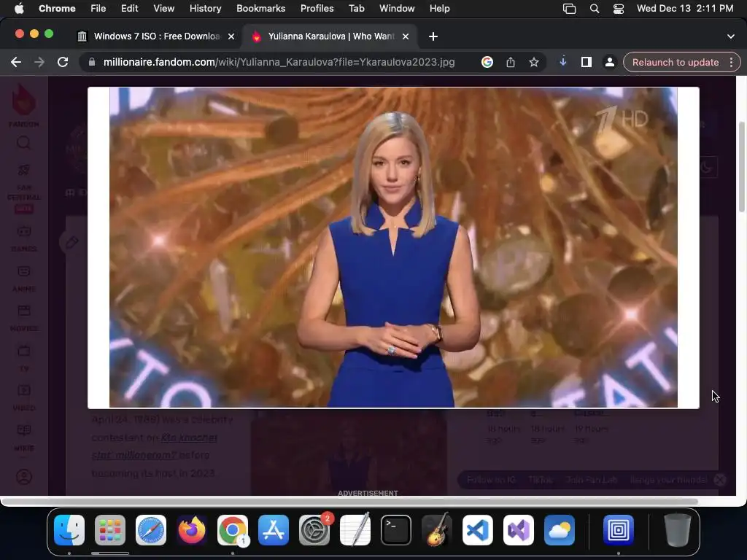
Task: Open the Chrome profile icon
Action: (x=609, y=62)
